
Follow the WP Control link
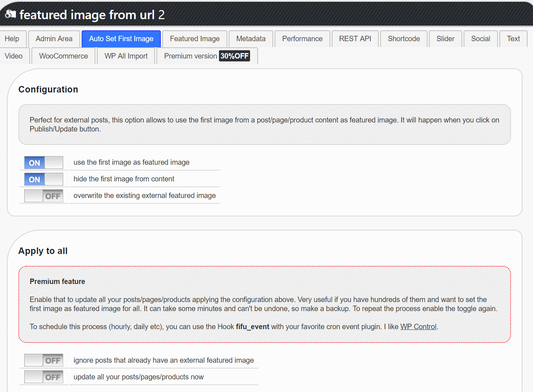(418, 327)
